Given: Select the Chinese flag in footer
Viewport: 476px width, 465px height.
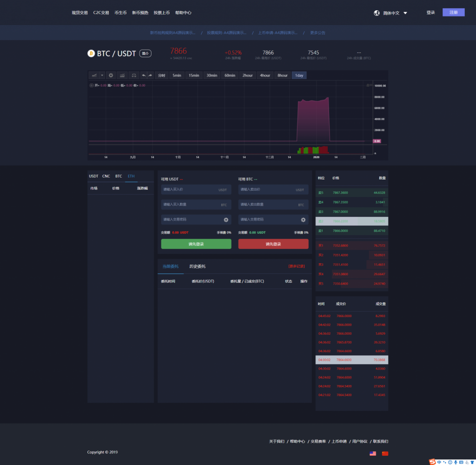Looking at the screenshot, I should [x=384, y=453].
